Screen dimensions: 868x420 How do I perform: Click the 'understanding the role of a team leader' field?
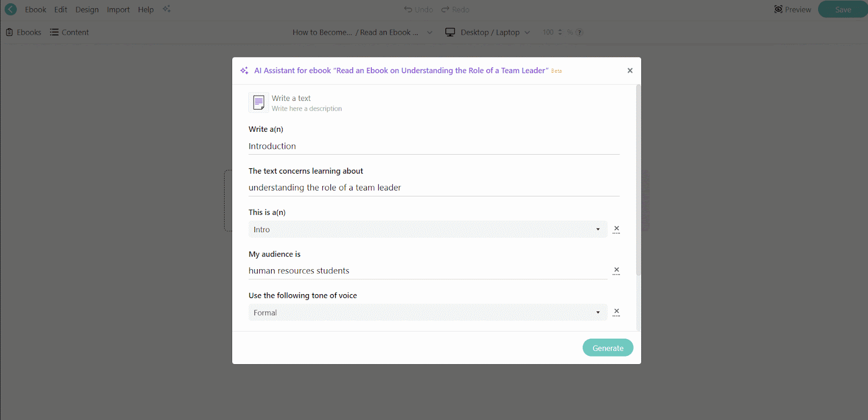tap(433, 188)
